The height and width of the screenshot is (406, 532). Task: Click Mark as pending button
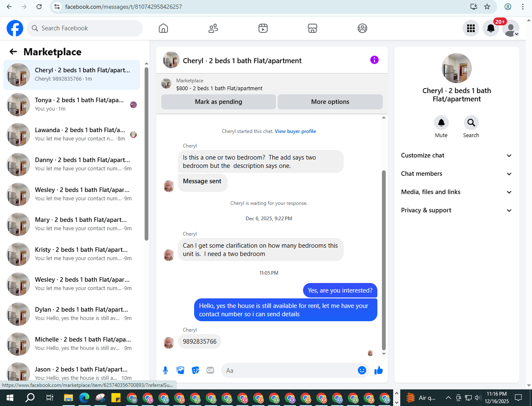coord(219,102)
